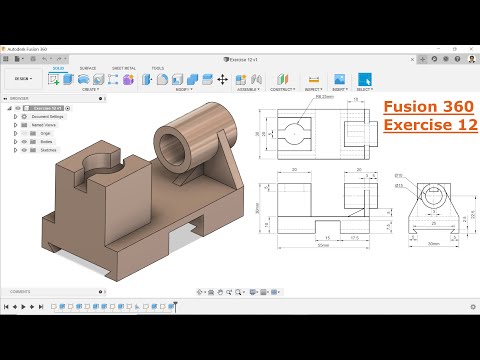Click the Construct plane icon
Viewport: 480px width, 360px height.
pyautogui.click(x=282, y=79)
